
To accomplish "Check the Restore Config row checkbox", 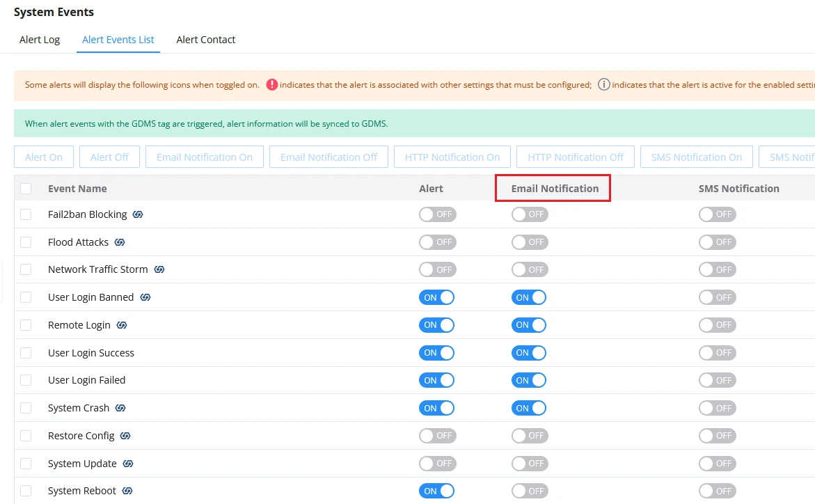I will point(26,435).
